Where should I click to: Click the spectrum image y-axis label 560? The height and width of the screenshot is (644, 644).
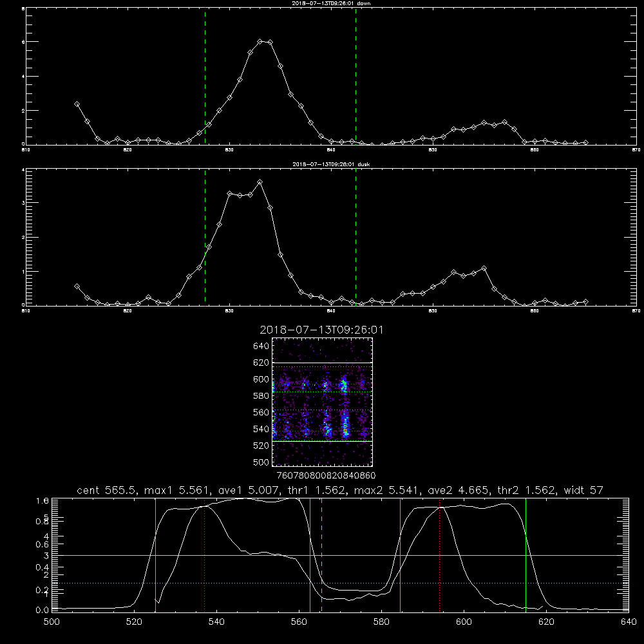(x=261, y=412)
